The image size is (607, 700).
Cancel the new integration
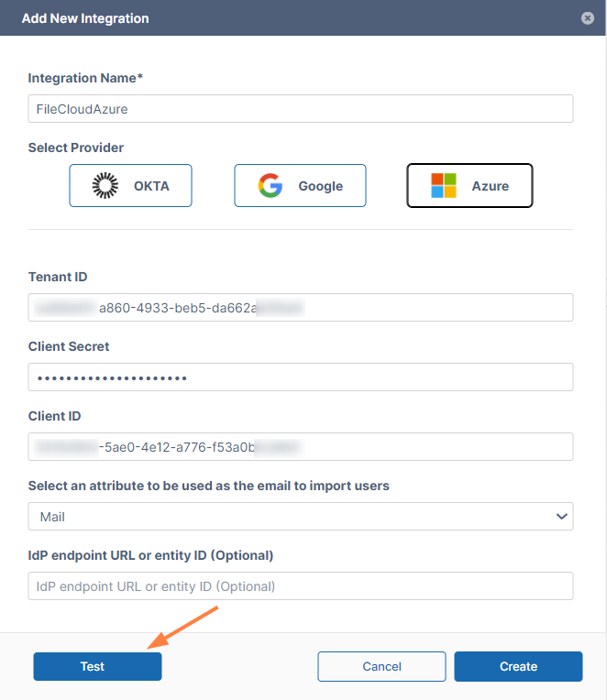[x=381, y=666]
